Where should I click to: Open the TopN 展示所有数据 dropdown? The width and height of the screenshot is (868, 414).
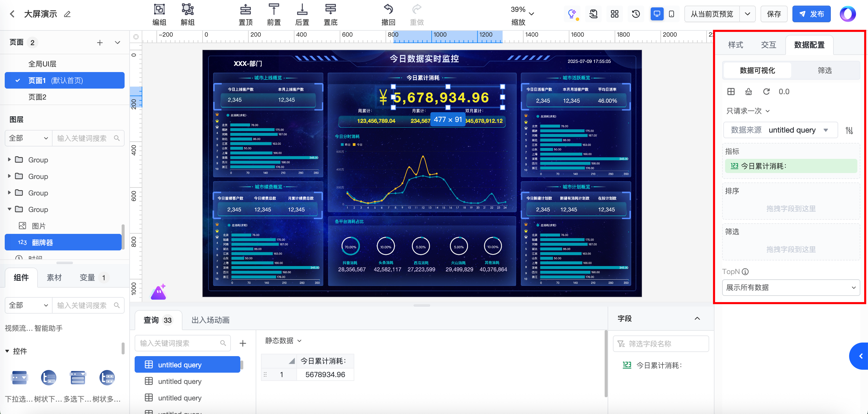tap(791, 288)
